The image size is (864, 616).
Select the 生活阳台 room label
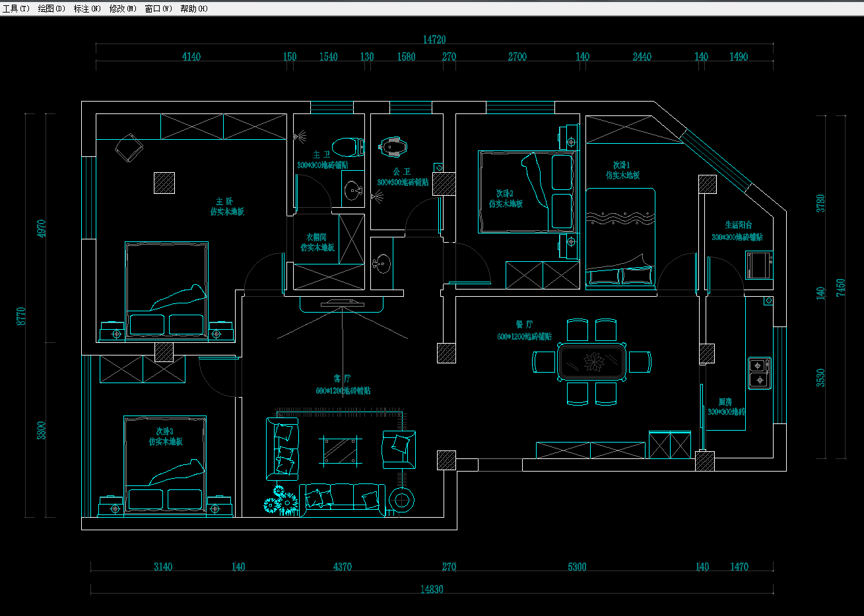click(738, 225)
